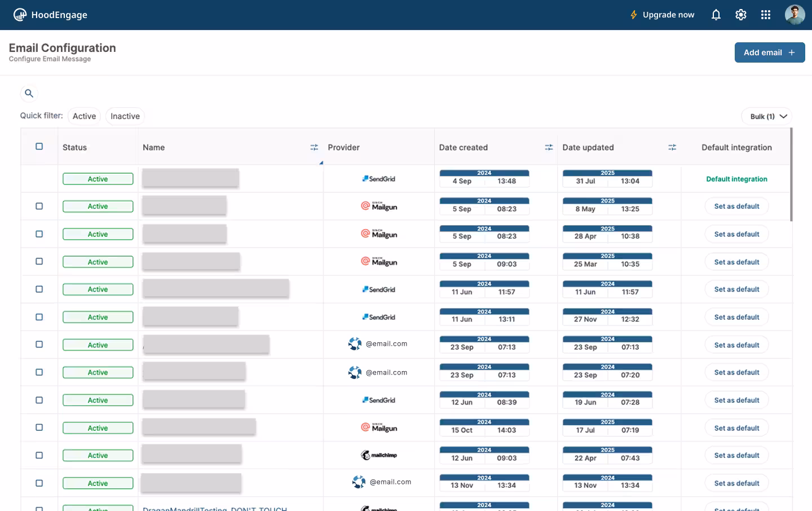
Task: Check the checkbox on the 13 Nov row
Action: click(x=39, y=483)
